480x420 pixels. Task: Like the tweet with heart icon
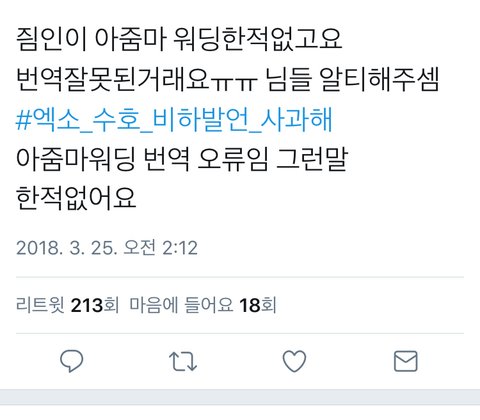click(x=294, y=361)
